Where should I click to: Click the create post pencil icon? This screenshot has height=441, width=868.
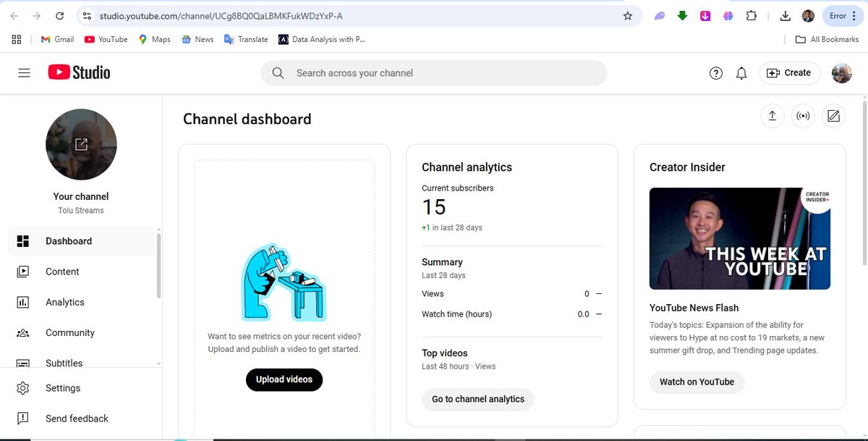pos(833,116)
